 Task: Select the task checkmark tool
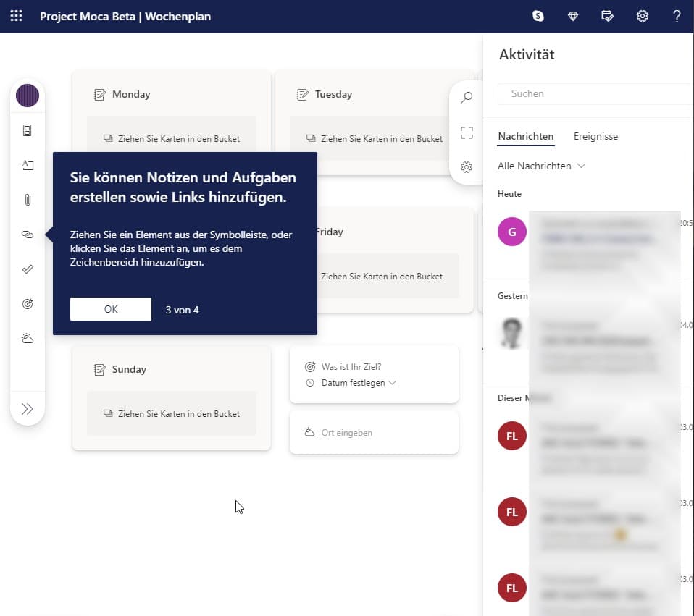(x=28, y=269)
